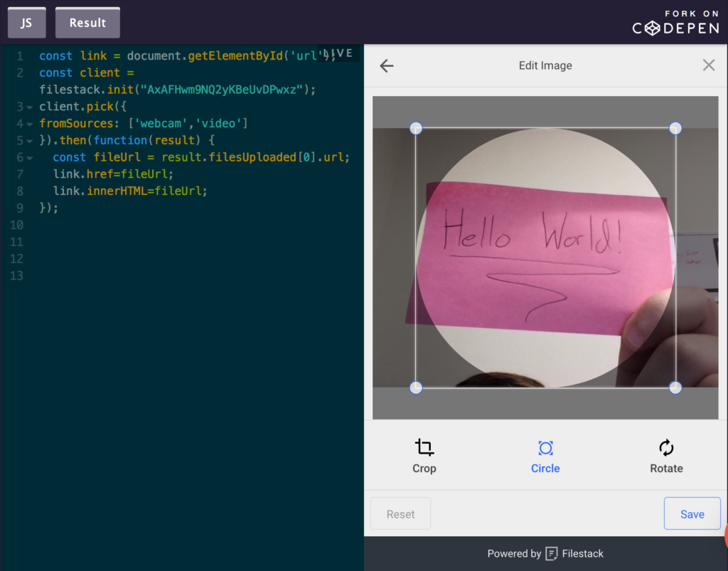Grab the bottom-right crop handle

pyautogui.click(x=675, y=388)
